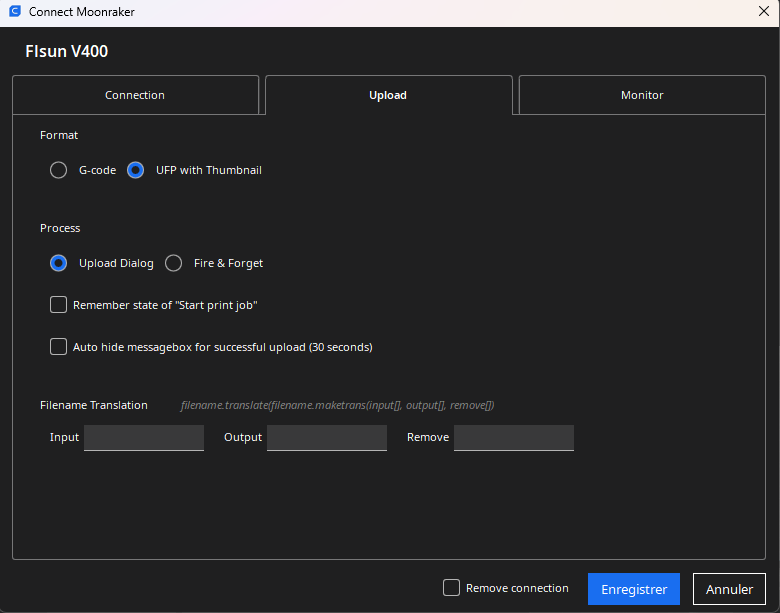Pick the Upload Dialog process option
Viewport: 780px width, 613px height.
[x=58, y=263]
